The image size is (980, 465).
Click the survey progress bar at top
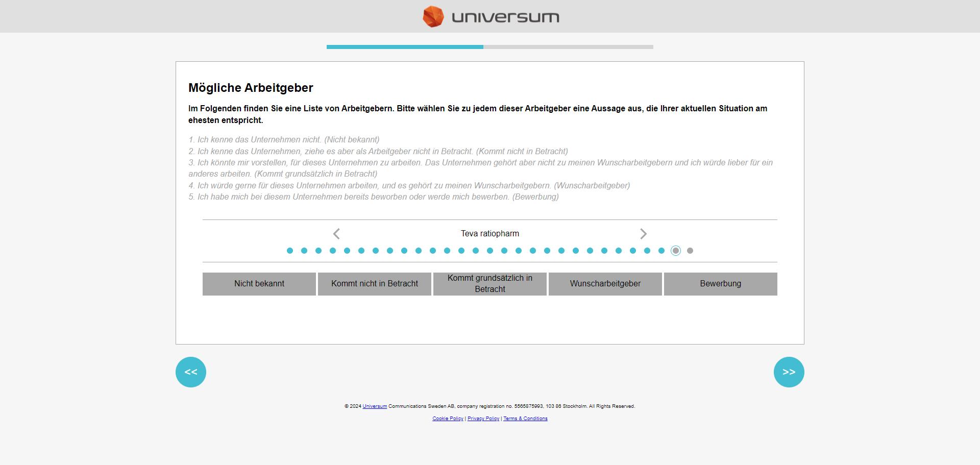point(490,47)
